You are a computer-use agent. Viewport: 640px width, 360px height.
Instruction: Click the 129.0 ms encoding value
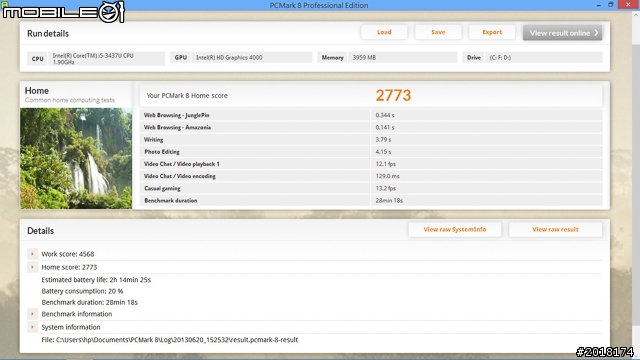(x=387, y=176)
